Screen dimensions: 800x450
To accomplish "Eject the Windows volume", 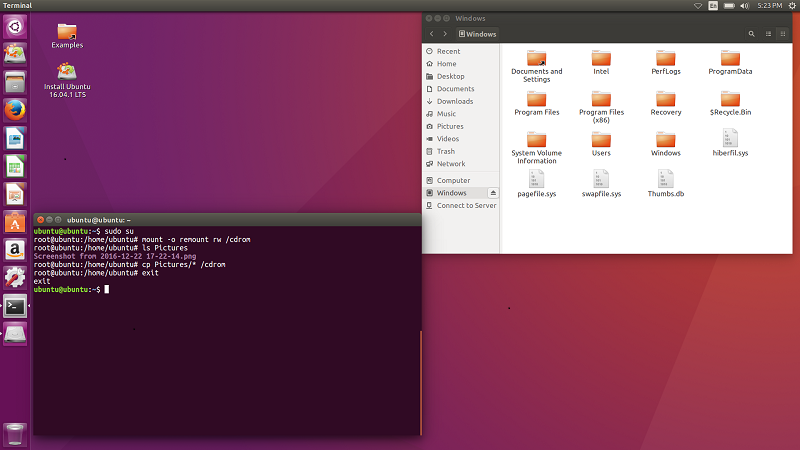I will 493,193.
